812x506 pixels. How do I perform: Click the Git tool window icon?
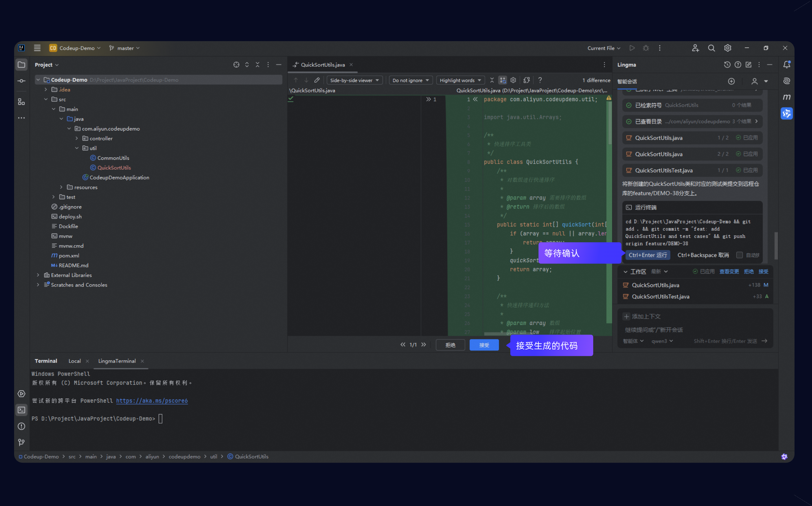pos(21,442)
